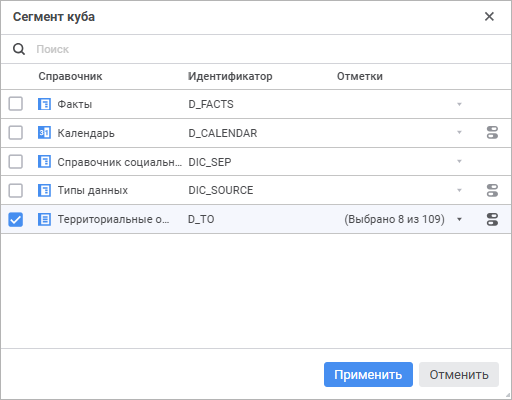This screenshot has width=512, height=400.
Task: Open the dropdown arrow in DIC_SEP row
Action: [459, 162]
